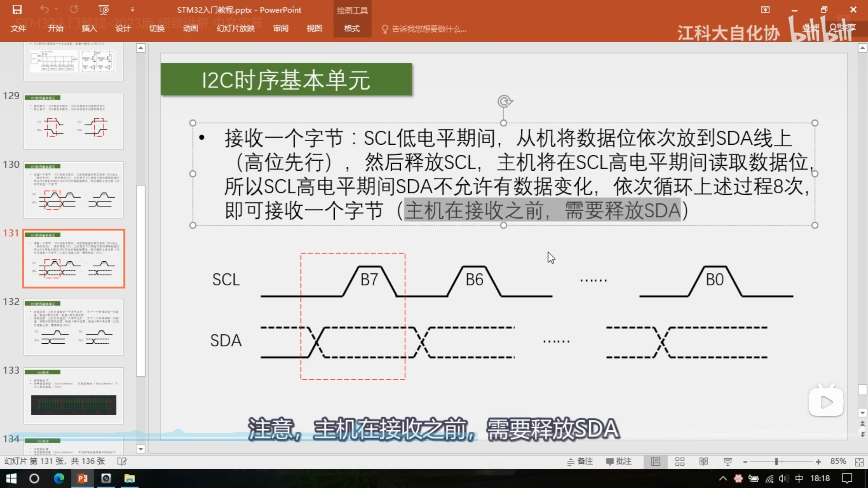Toggle the Comments (批注) pane
The width and height of the screenshot is (868, 488).
tap(619, 461)
